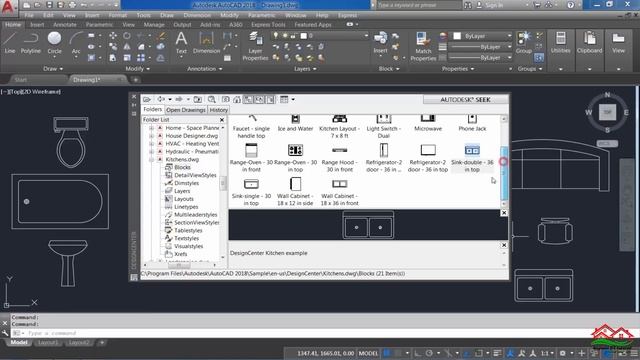Click the Rotate tool in Modify panel
The height and width of the screenshot is (360, 640).
point(127,36)
